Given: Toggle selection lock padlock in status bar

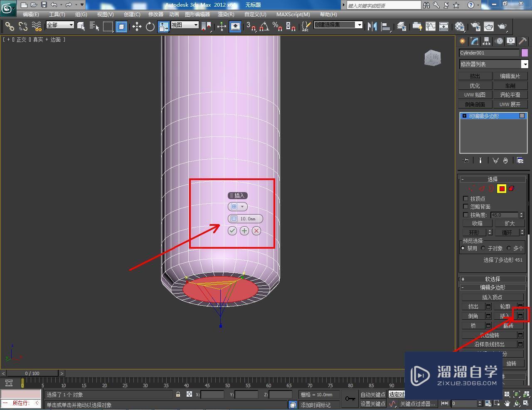Looking at the screenshot, I should 178,394.
